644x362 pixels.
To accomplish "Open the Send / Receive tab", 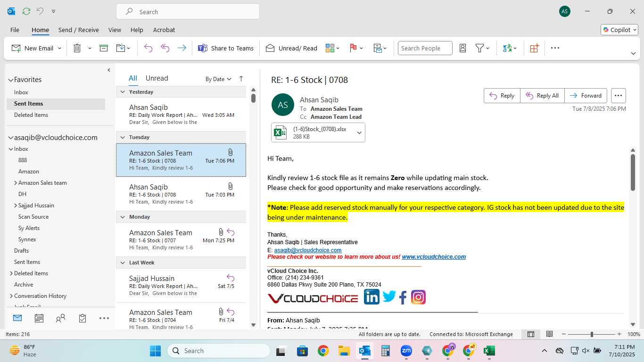I will pos(79,30).
